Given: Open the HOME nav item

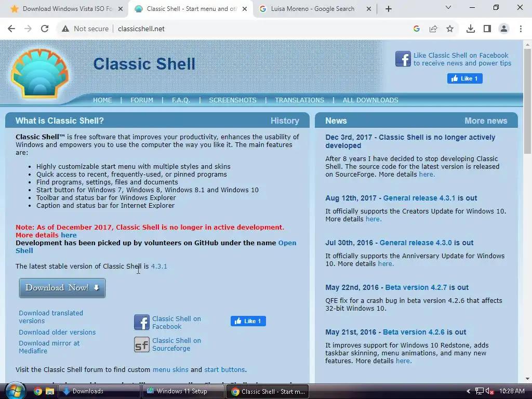Looking at the screenshot, I should point(102,100).
